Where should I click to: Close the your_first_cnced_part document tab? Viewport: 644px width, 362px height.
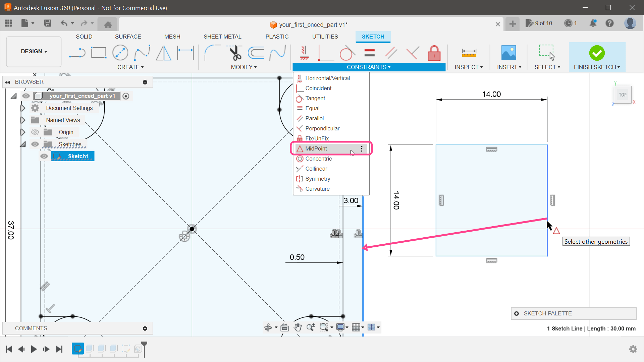498,24
